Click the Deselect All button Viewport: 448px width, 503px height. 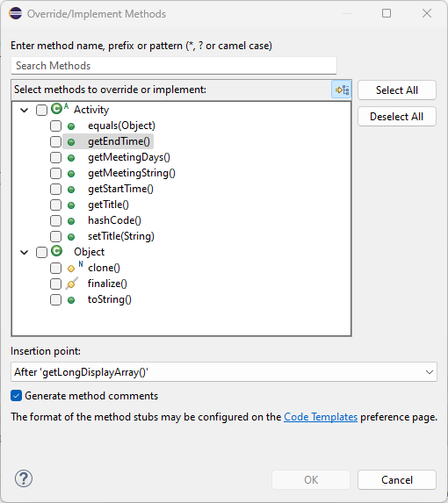pos(397,117)
